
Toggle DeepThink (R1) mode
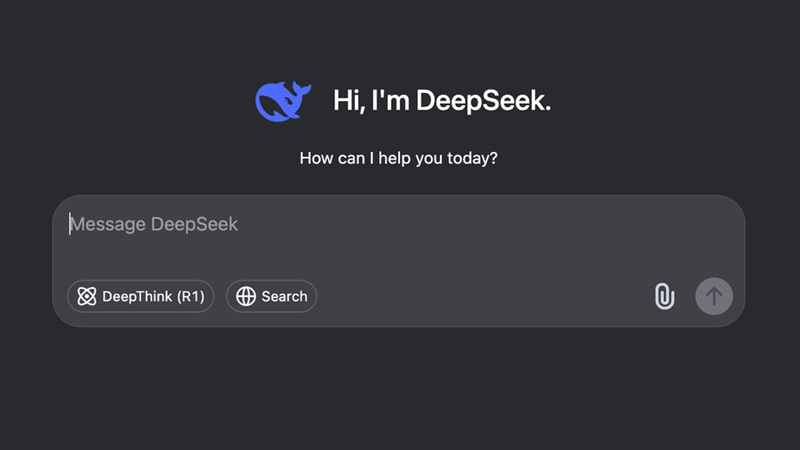[140, 296]
